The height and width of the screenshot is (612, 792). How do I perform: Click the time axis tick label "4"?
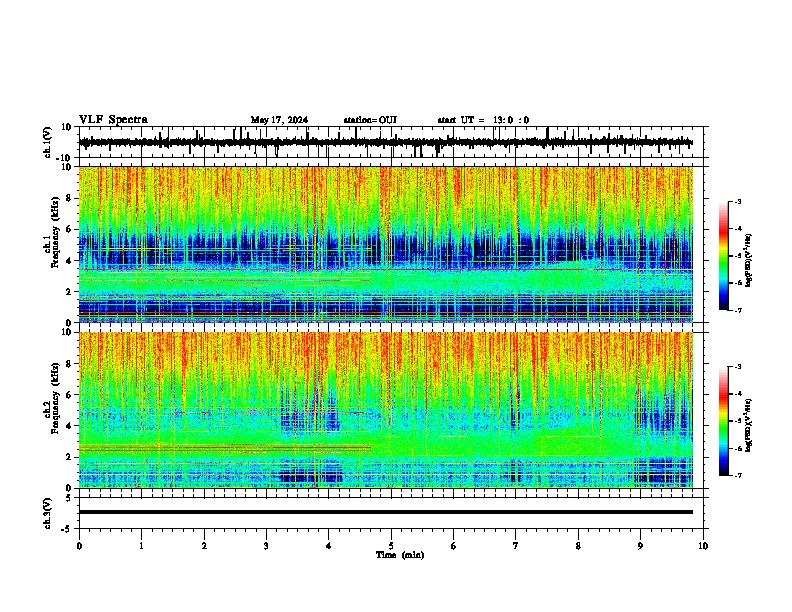pyautogui.click(x=329, y=546)
